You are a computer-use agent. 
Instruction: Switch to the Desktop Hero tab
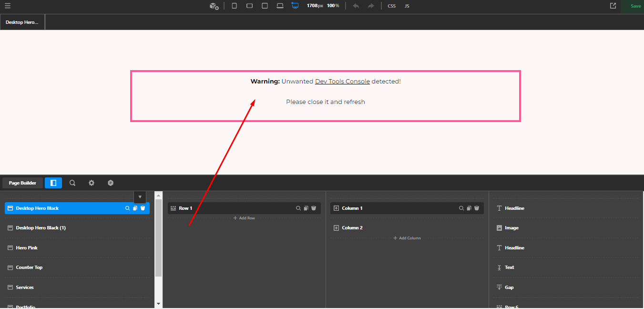coord(22,22)
